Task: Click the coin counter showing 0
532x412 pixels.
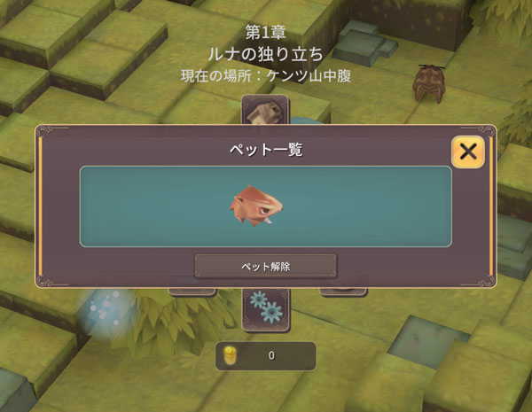Action: pyautogui.click(x=266, y=355)
